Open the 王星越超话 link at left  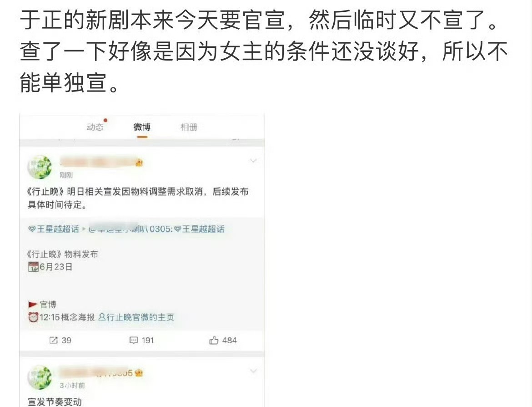54,229
